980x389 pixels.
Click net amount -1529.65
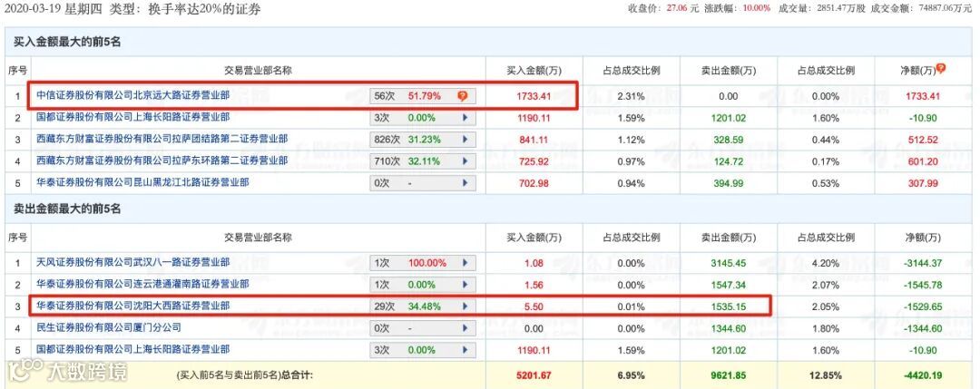coord(924,306)
